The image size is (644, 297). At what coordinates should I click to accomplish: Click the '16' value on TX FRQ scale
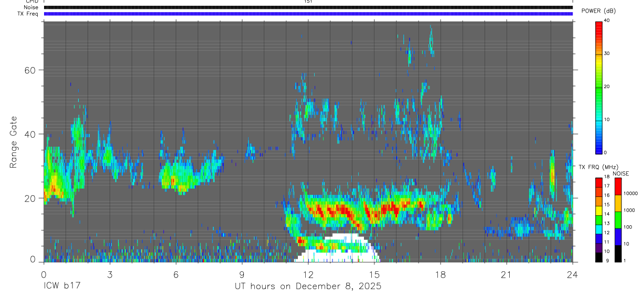coord(608,195)
